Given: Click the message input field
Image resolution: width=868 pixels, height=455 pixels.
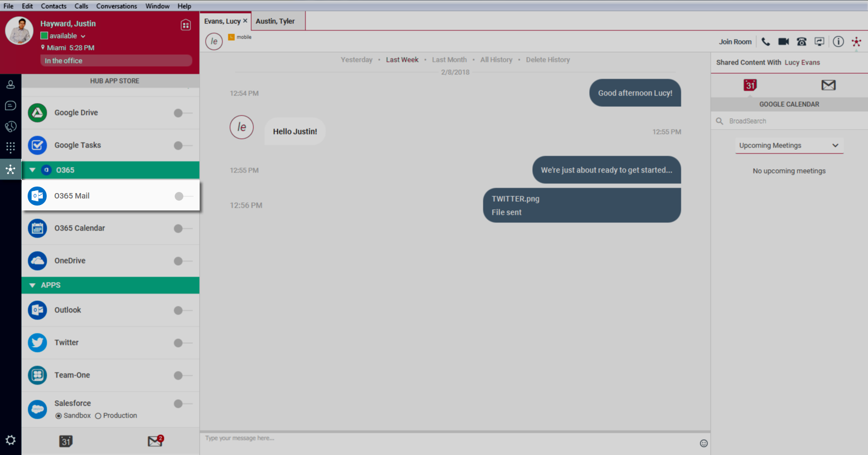Looking at the screenshot, I should [x=450, y=443].
